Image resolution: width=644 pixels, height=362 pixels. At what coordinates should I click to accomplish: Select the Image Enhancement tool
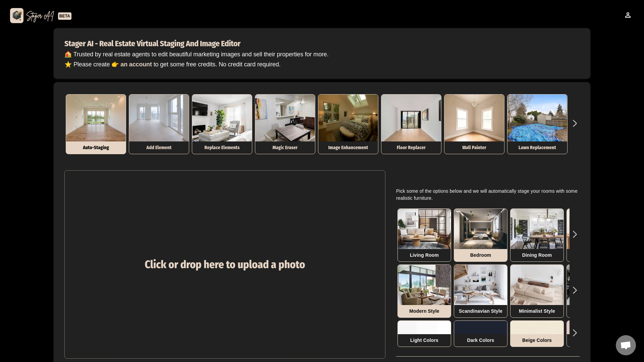click(348, 124)
